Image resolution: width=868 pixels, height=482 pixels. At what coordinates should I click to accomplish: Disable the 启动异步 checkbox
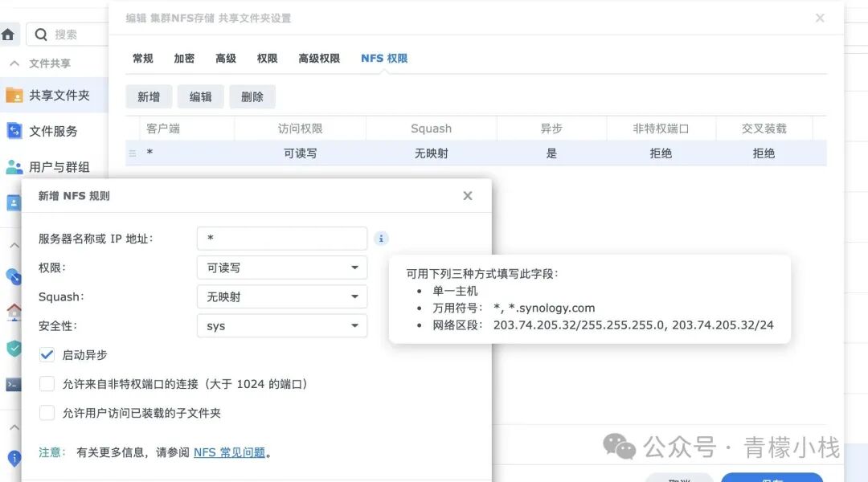47,354
